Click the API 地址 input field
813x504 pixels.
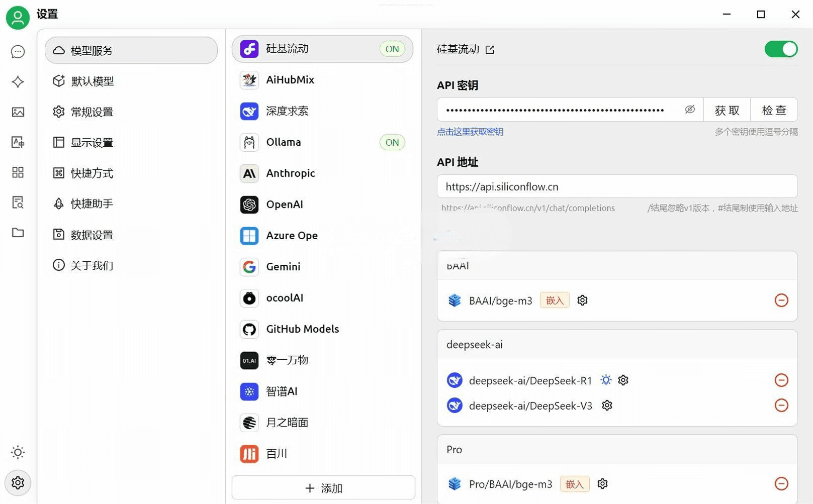tap(616, 187)
